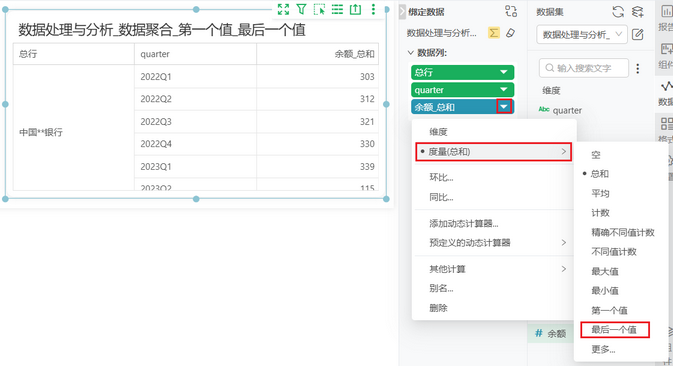Click the edit dataset pencil icon
The image size is (673, 366).
pyautogui.click(x=638, y=34)
